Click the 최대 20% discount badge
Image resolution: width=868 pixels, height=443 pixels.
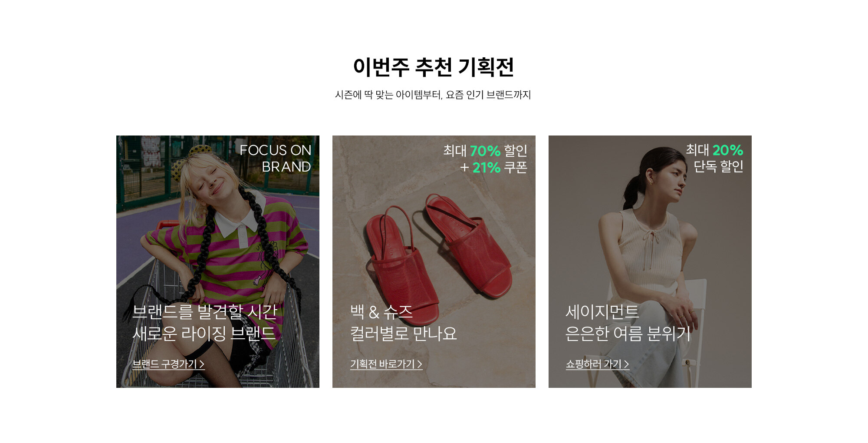pyautogui.click(x=714, y=150)
